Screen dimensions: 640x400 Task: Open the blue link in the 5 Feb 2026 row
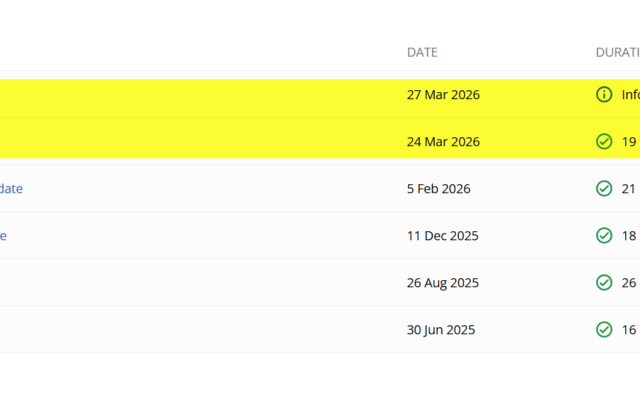click(11, 188)
